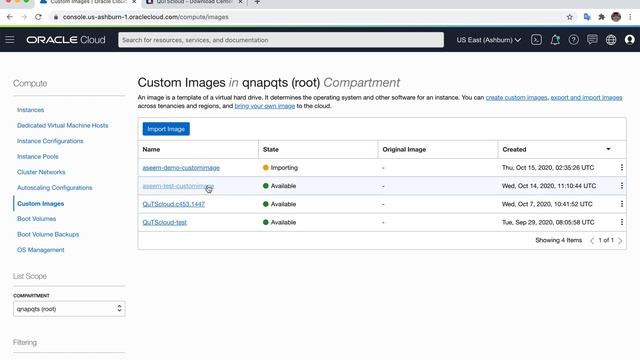Image resolution: width=640 pixels, height=360 pixels.
Task: Open the aseem-test-customimage link
Action: tap(178, 186)
